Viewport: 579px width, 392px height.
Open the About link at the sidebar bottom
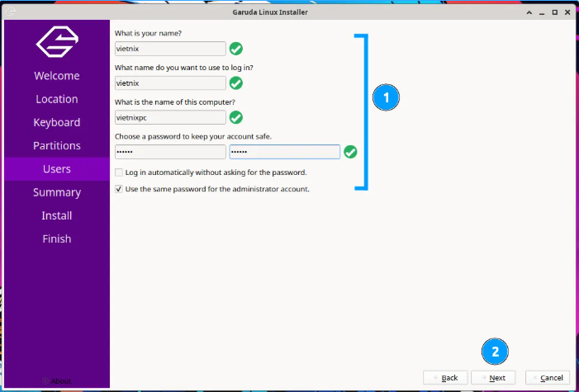[x=57, y=381]
